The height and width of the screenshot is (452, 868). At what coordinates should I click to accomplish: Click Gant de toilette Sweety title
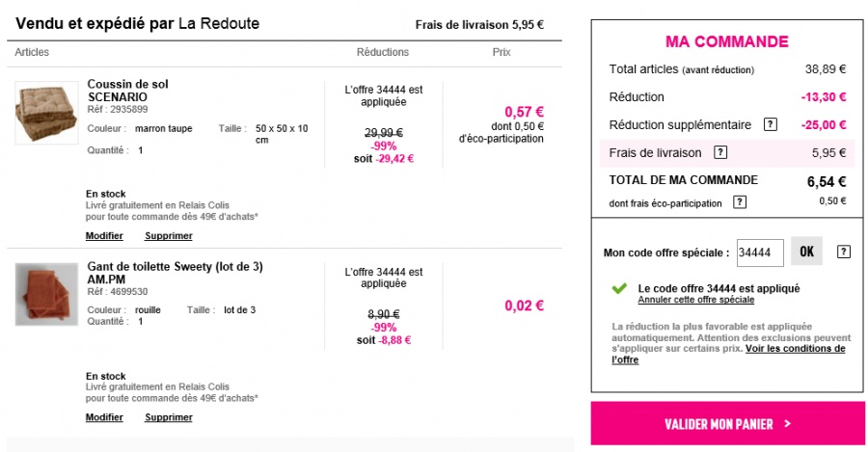(175, 272)
